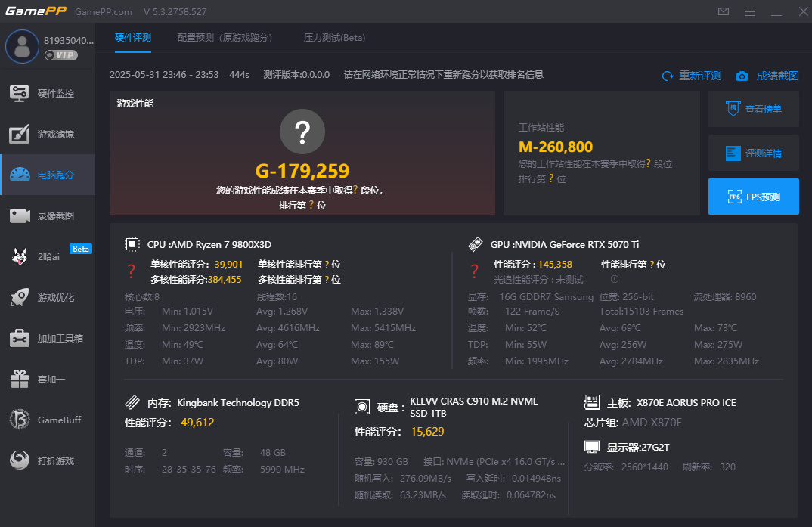Click 重新评测 re-test link
Screen dimensions: 812x527
pos(692,76)
